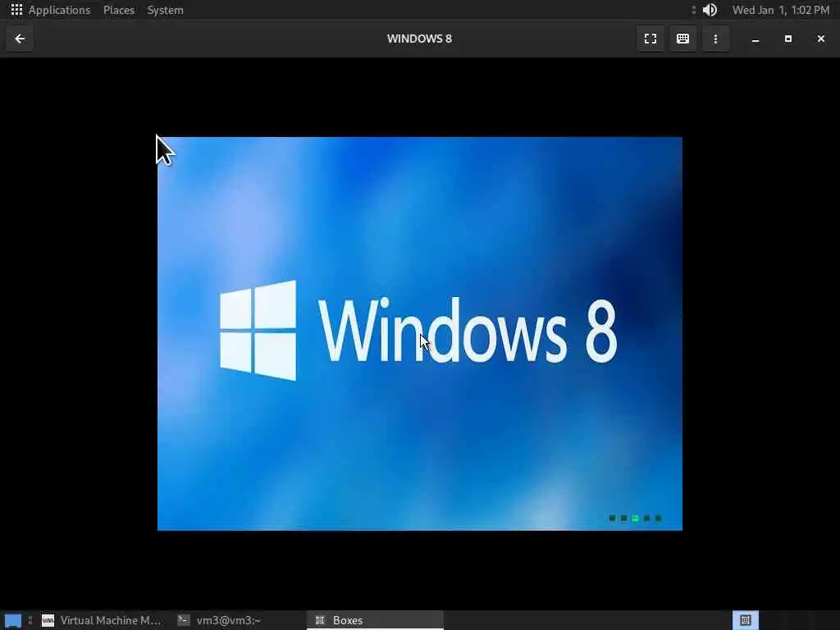
Task: Open the three-dot box actions menu
Action: click(715, 39)
